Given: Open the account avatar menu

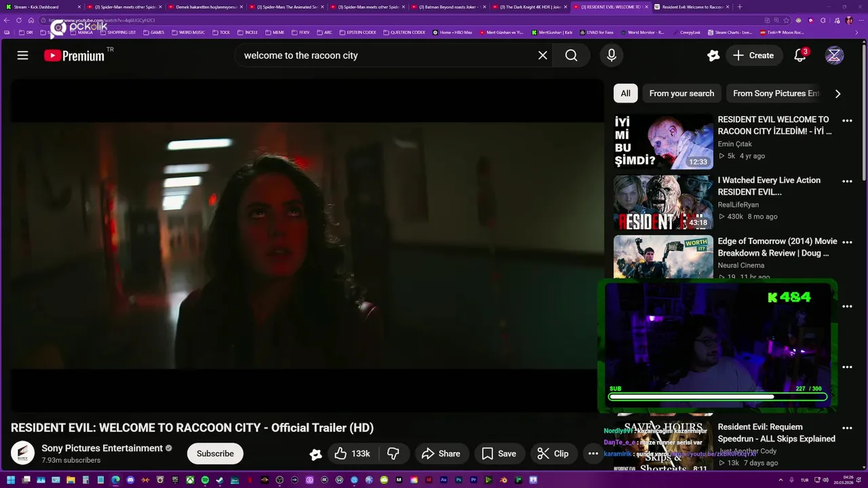Looking at the screenshot, I should (x=834, y=56).
